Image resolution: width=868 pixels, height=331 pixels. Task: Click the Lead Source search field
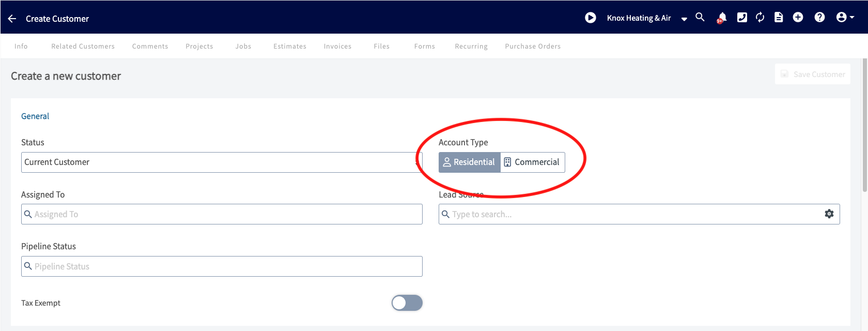pos(639,214)
